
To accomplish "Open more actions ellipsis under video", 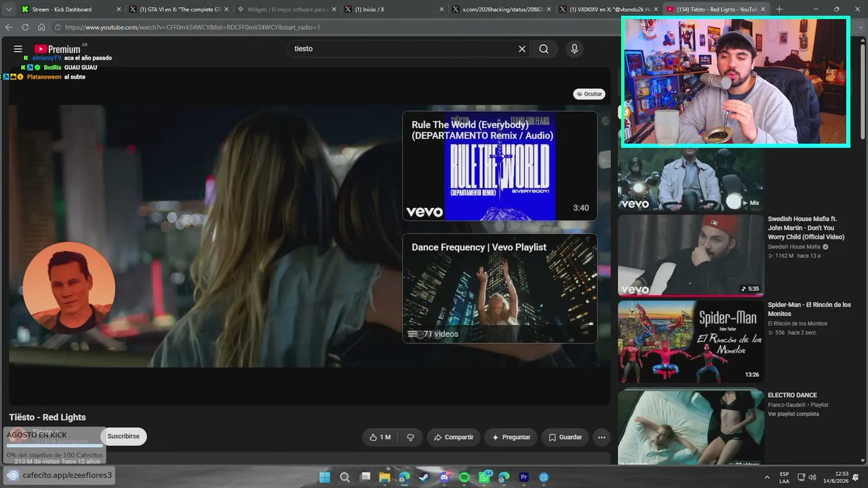I will (x=601, y=437).
